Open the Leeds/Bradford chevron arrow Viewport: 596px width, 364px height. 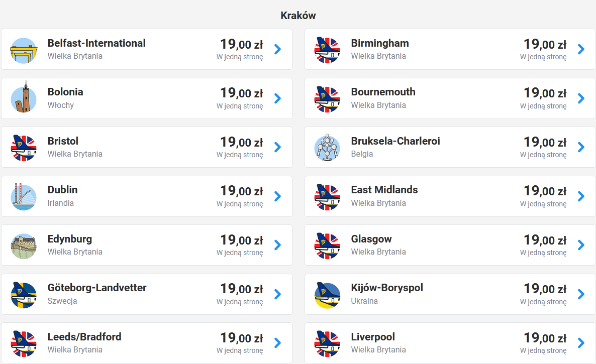coord(277,343)
